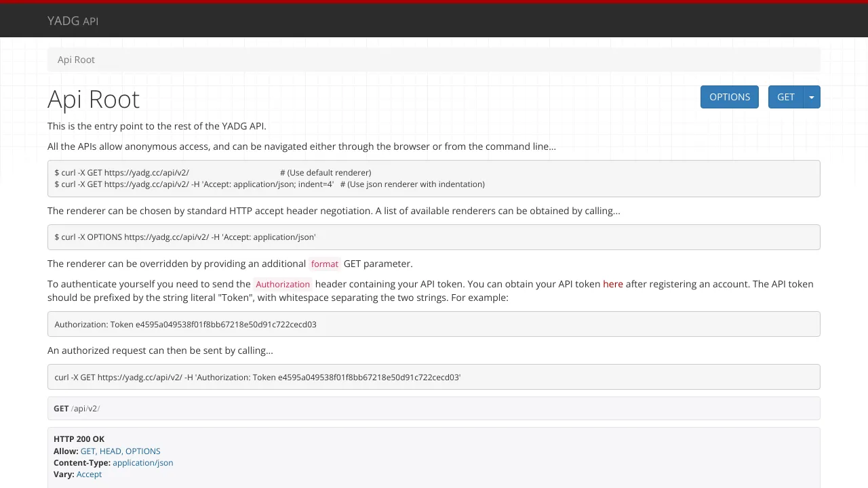
Task: Click the 'GET, HEAD, OPTIONS' Allow value
Action: [x=120, y=451]
